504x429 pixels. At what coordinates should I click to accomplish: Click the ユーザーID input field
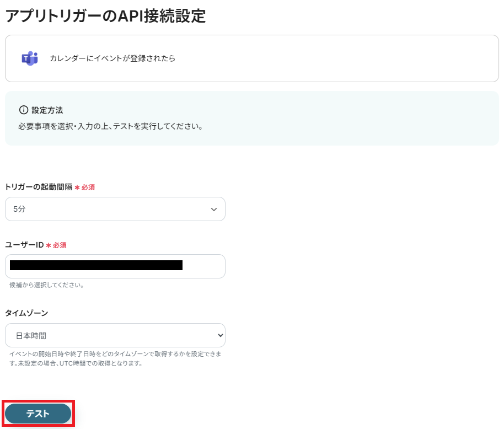pyautogui.click(x=115, y=266)
